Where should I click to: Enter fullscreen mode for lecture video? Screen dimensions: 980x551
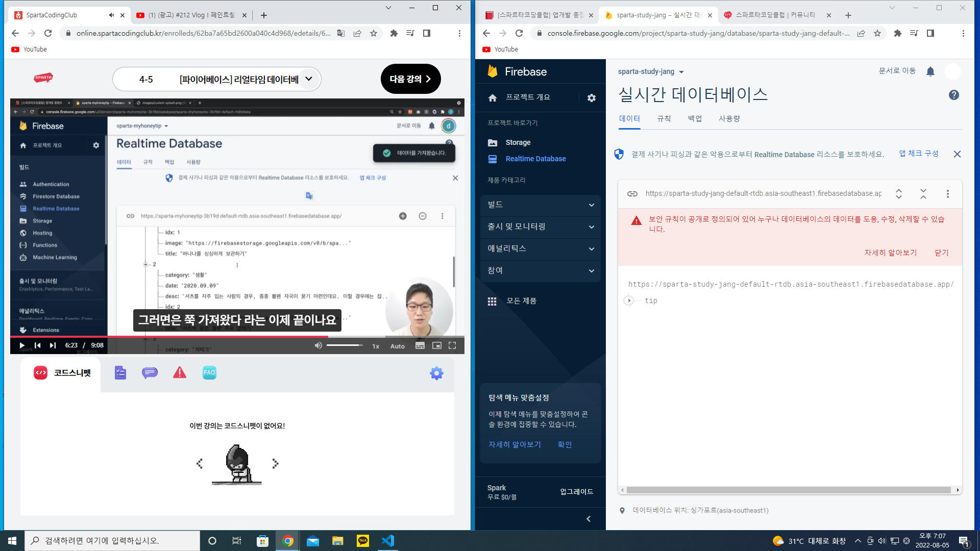click(452, 345)
